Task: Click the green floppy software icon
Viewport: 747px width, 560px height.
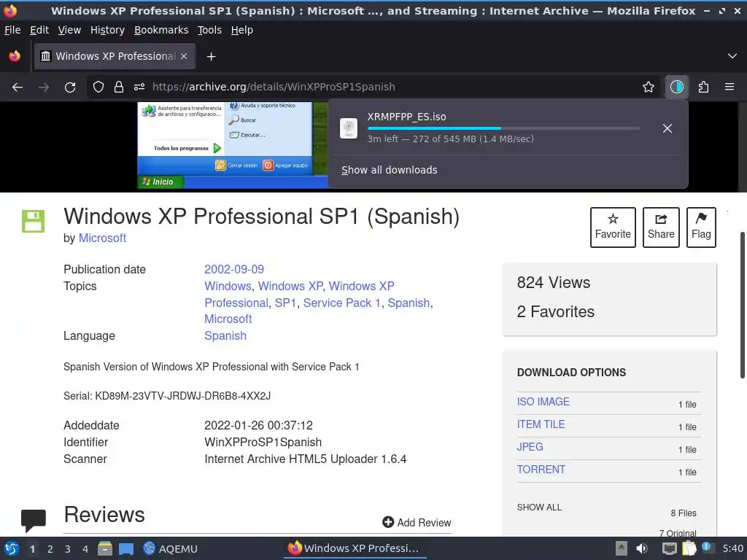Action: coord(34,221)
